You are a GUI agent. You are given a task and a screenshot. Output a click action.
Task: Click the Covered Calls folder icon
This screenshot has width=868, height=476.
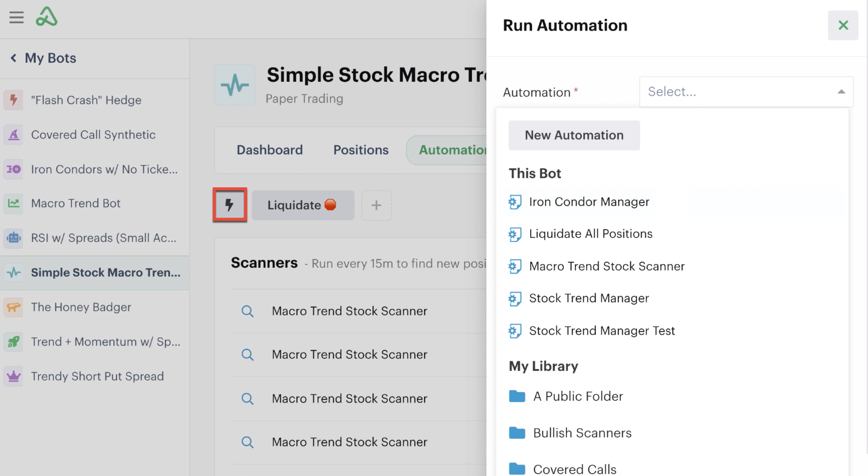[x=517, y=469]
